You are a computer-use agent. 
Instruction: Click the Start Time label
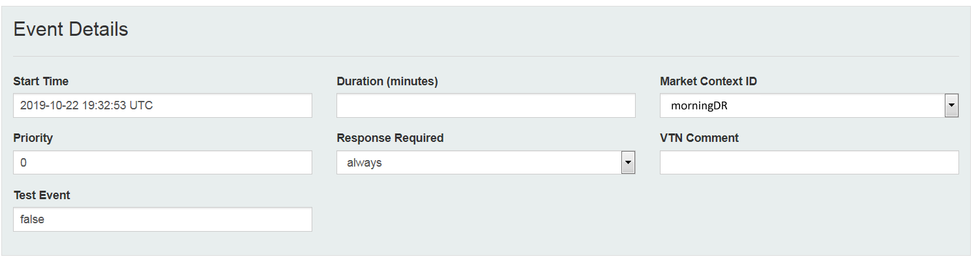point(40,81)
